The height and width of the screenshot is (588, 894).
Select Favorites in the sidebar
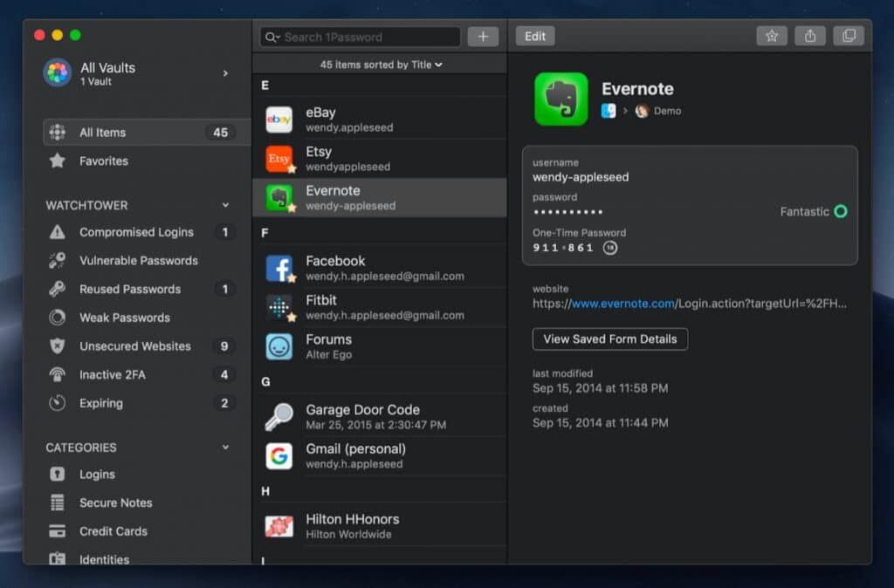click(104, 161)
